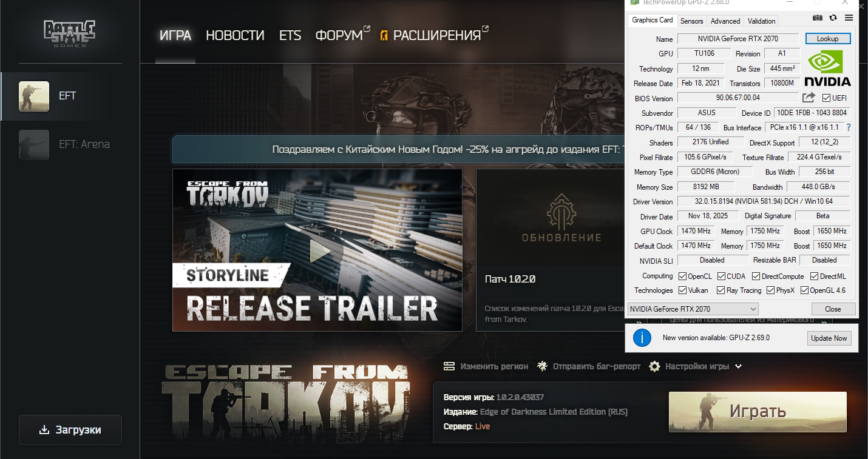The height and width of the screenshot is (459, 868).
Task: Toggle the Vulkan checkbox
Action: pyautogui.click(x=682, y=290)
